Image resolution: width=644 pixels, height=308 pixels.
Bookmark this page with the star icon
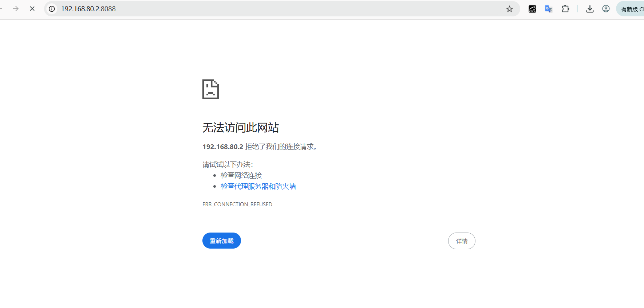pos(509,9)
